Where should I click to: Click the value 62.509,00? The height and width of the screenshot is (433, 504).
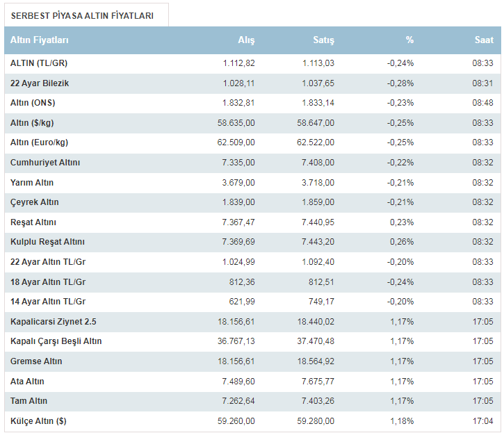coord(236,142)
